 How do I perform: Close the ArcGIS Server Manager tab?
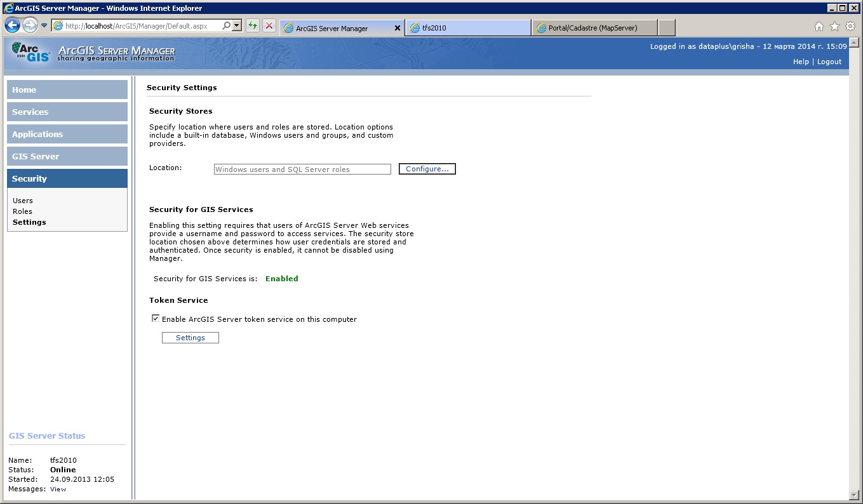point(398,28)
